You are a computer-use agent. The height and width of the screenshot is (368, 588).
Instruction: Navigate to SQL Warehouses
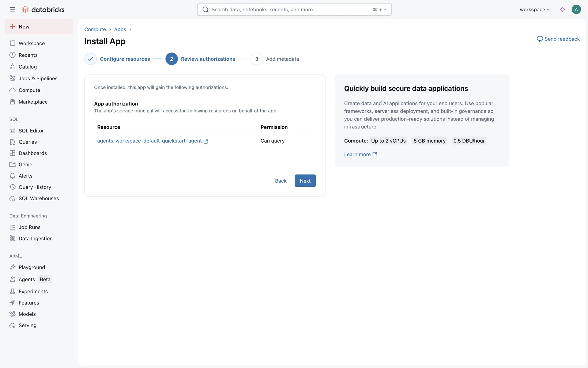39,199
